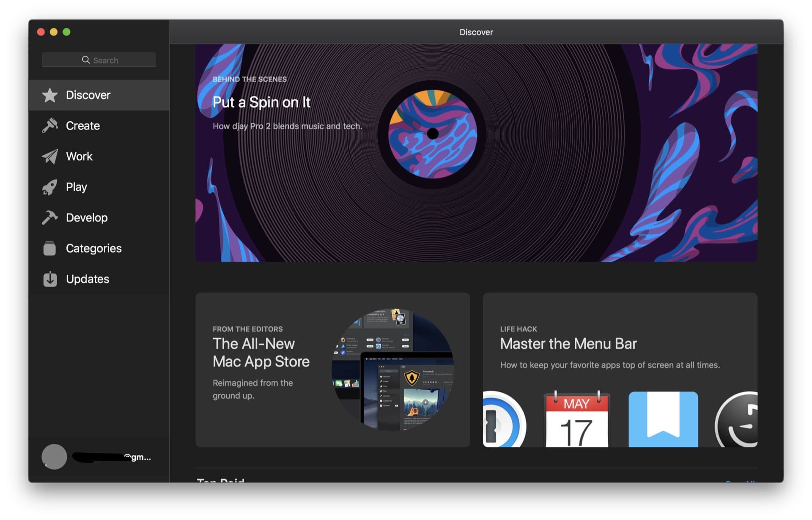Click the Work paper plane icon

pyautogui.click(x=49, y=156)
